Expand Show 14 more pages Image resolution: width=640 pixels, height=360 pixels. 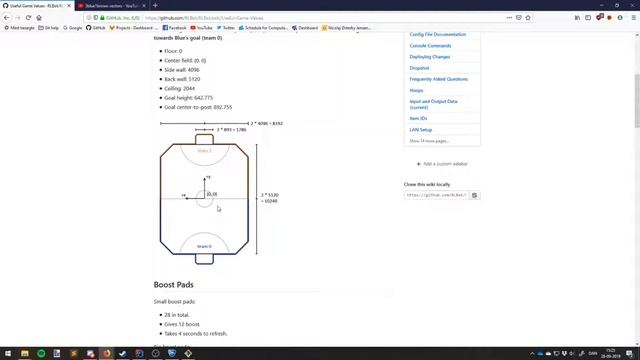coord(429,141)
